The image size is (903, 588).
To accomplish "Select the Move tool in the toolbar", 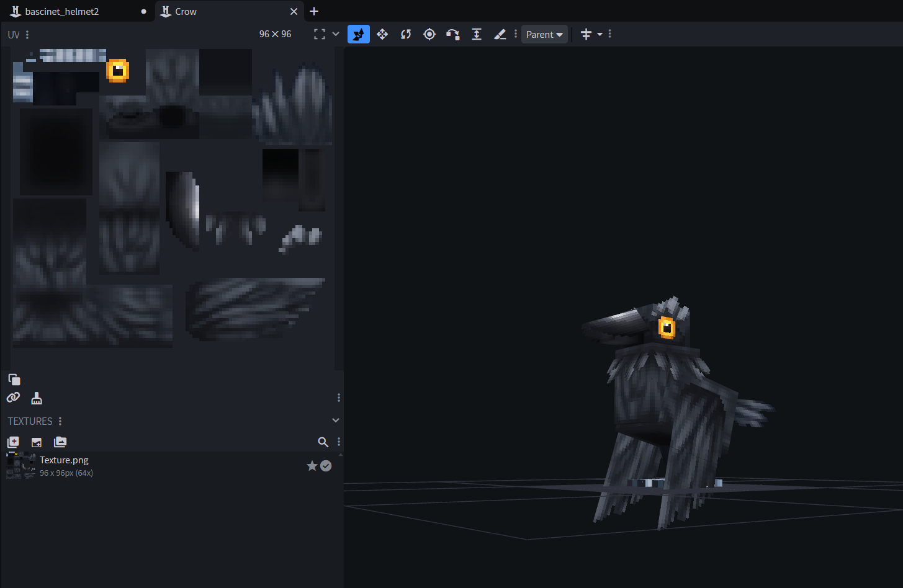I will coord(359,34).
